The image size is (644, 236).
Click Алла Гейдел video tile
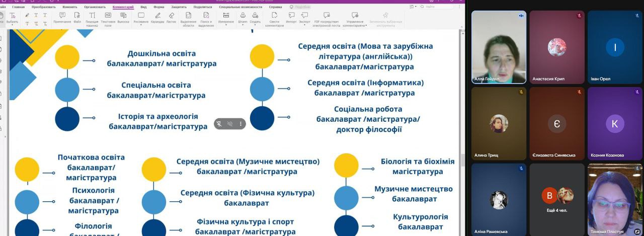click(499, 47)
